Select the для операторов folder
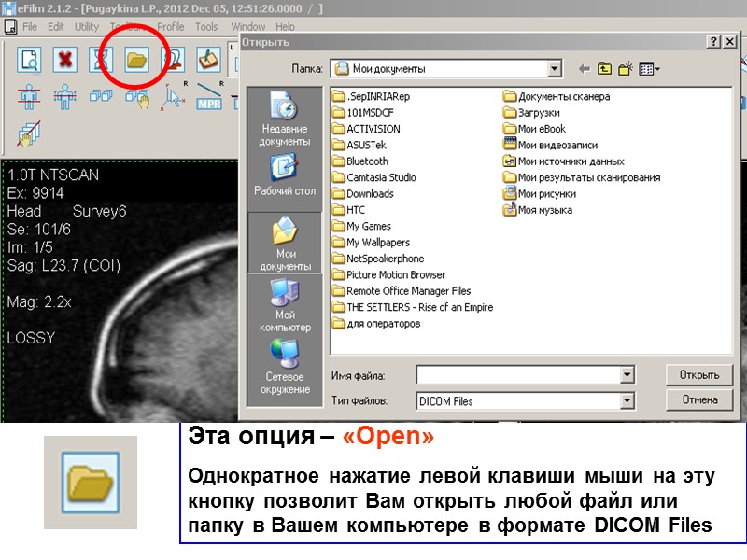This screenshot has height=560, width=747. [x=377, y=323]
